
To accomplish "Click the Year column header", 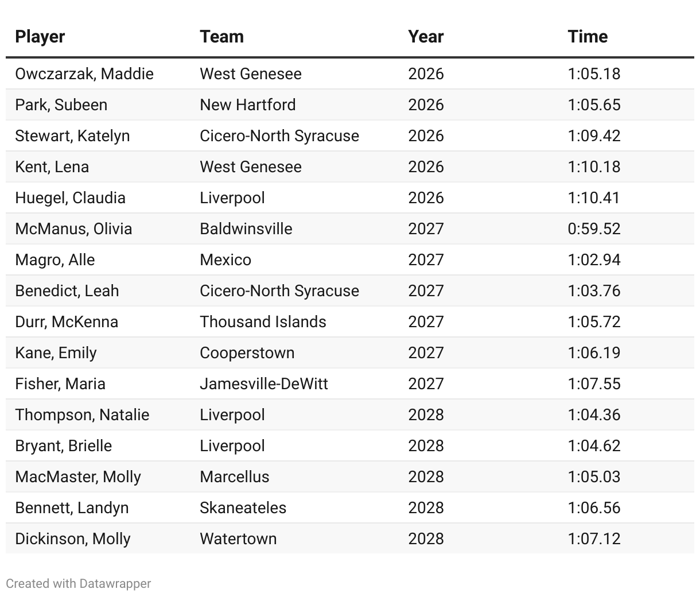I will coord(426,37).
